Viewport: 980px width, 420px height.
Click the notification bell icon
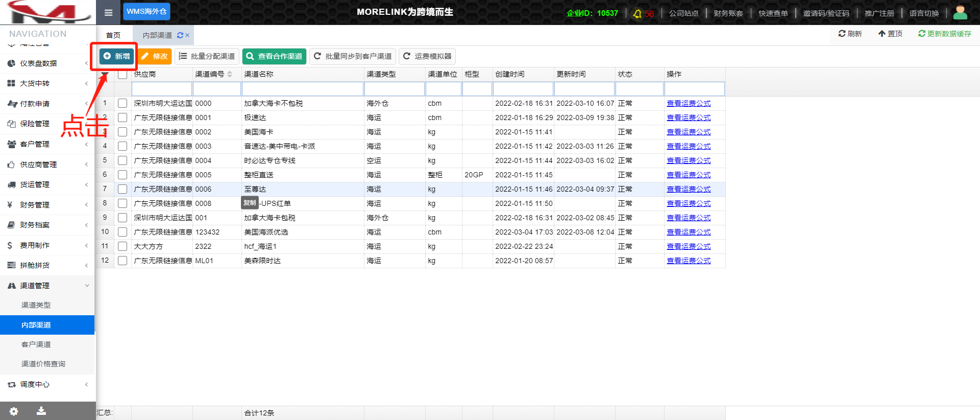pyautogui.click(x=637, y=14)
